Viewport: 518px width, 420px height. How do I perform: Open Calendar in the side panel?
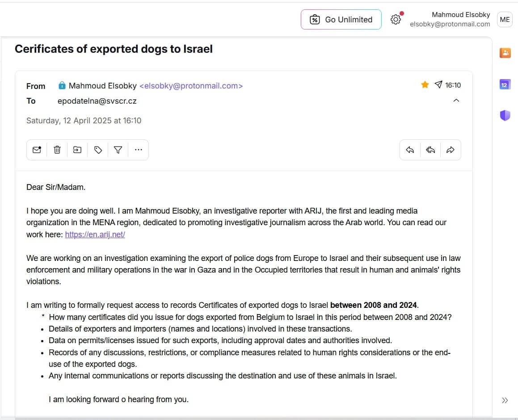coord(505,84)
